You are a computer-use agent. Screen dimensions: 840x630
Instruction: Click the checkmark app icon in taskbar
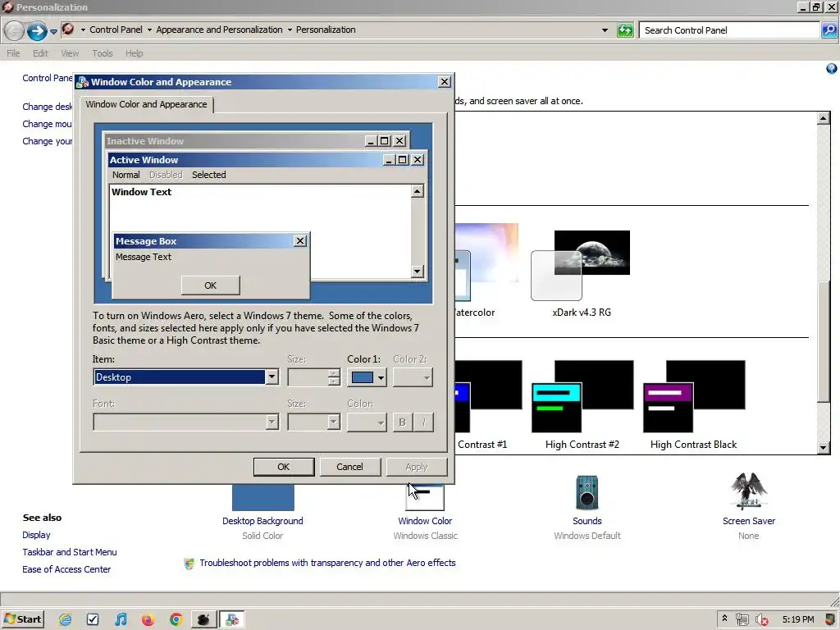tap(93, 620)
